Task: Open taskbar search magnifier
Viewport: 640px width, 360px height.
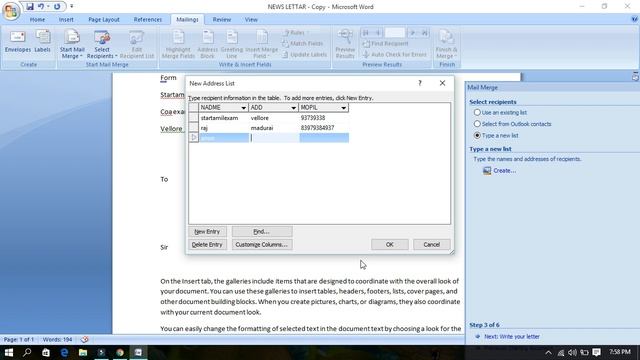Action: tap(27, 352)
